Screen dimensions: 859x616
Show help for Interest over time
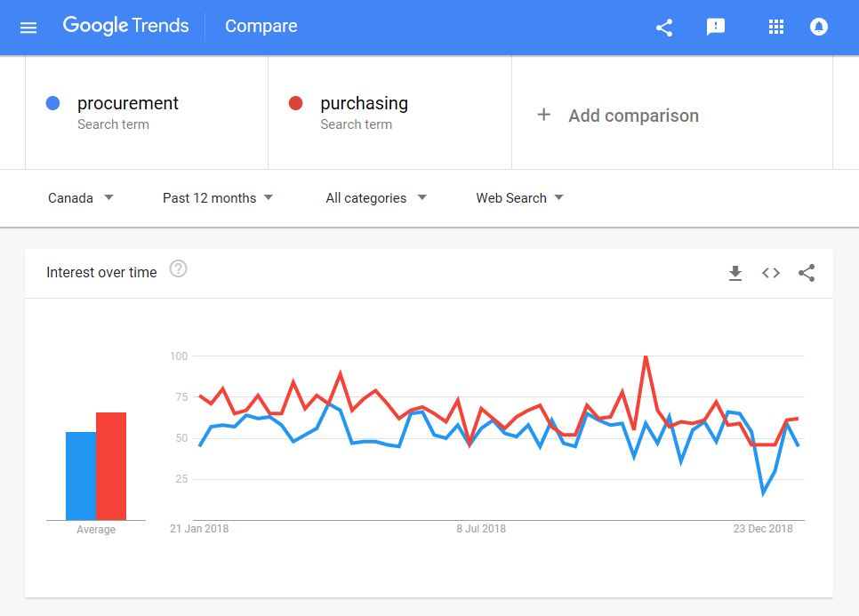(x=178, y=268)
